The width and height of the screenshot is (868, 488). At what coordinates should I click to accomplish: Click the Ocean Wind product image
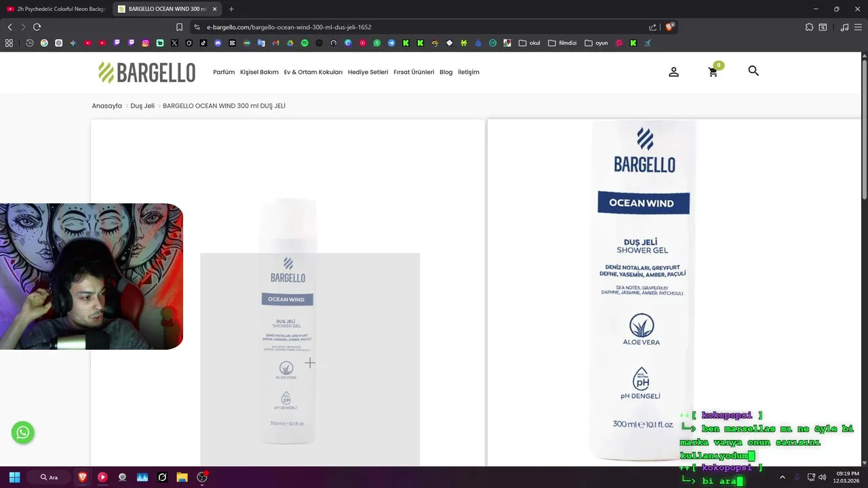[x=288, y=321]
